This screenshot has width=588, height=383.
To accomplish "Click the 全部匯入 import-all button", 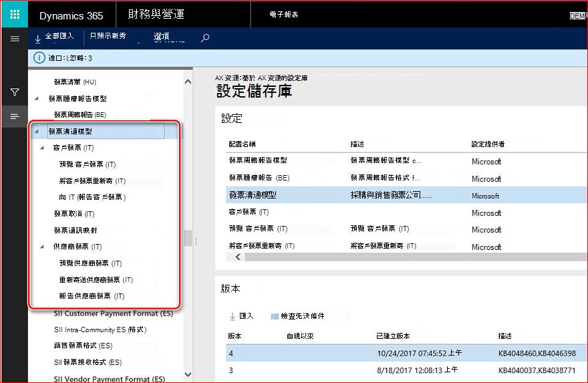I will 54,37.
